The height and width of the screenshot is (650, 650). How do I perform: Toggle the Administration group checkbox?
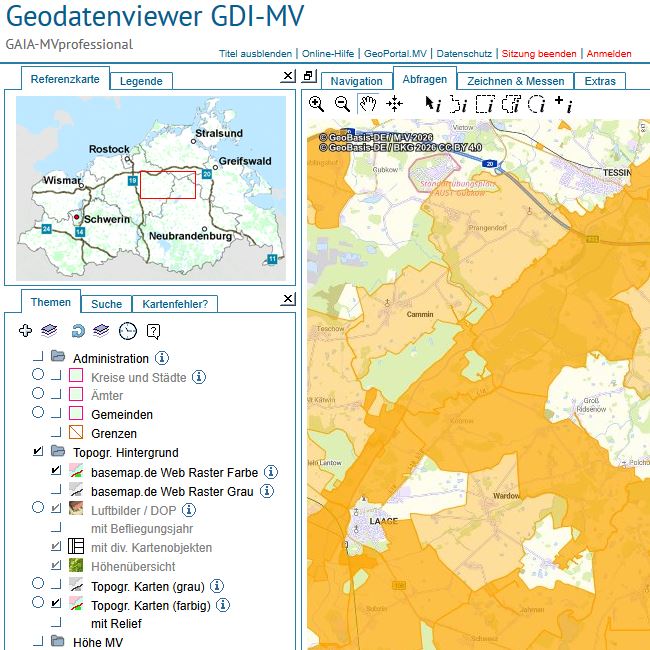[38, 356]
